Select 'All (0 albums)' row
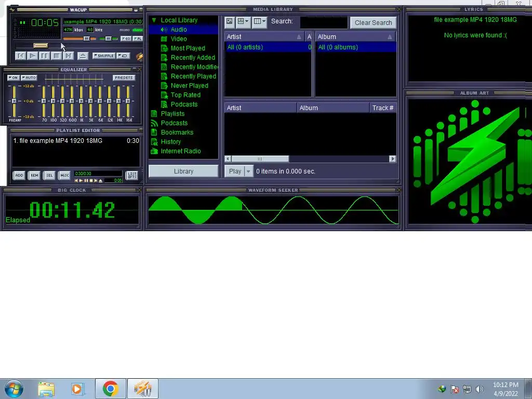532x399 pixels. tap(355, 47)
